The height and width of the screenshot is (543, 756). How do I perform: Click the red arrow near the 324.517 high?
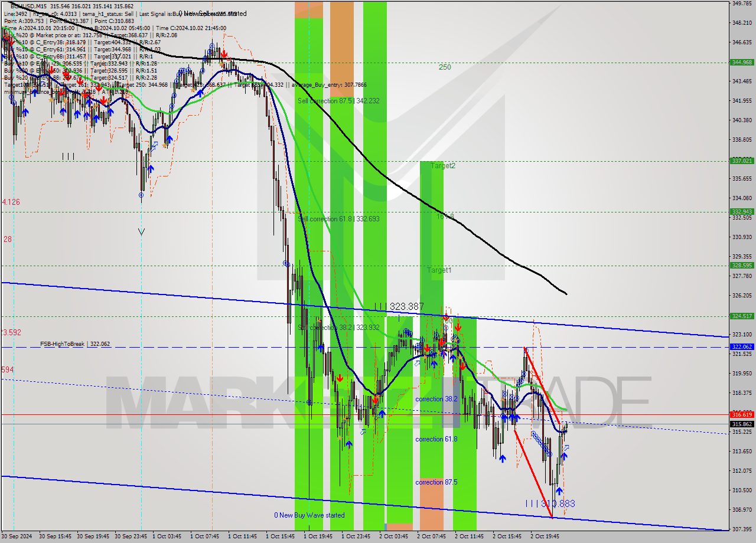coord(445,318)
